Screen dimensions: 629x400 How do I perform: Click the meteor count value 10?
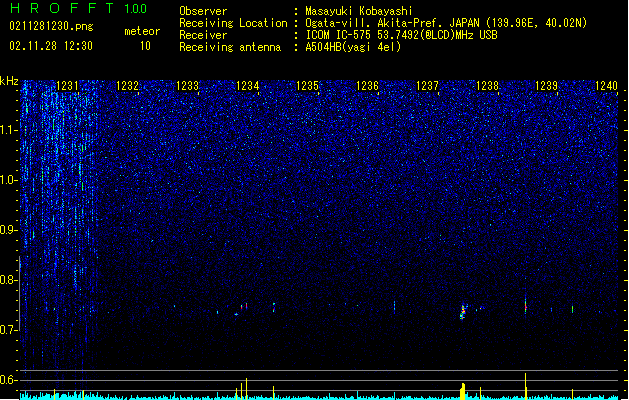[x=145, y=46]
